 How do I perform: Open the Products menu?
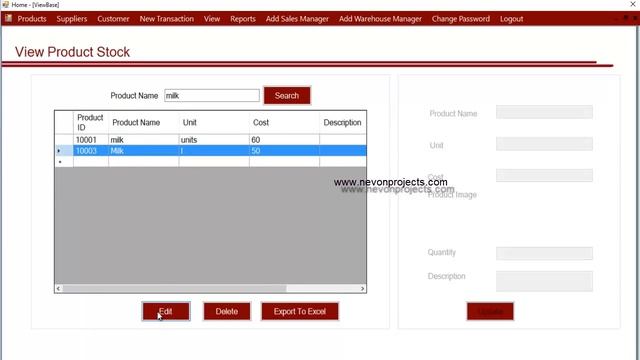pos(32,19)
